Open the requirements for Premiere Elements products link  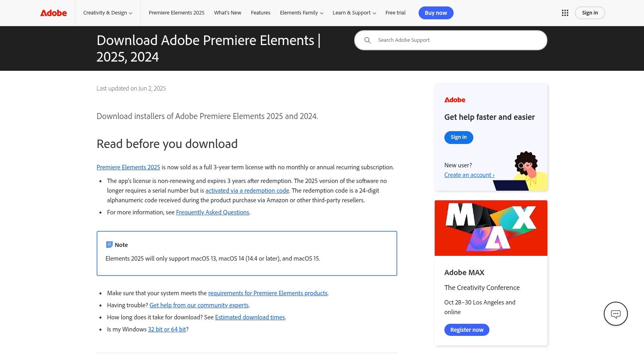267,293
